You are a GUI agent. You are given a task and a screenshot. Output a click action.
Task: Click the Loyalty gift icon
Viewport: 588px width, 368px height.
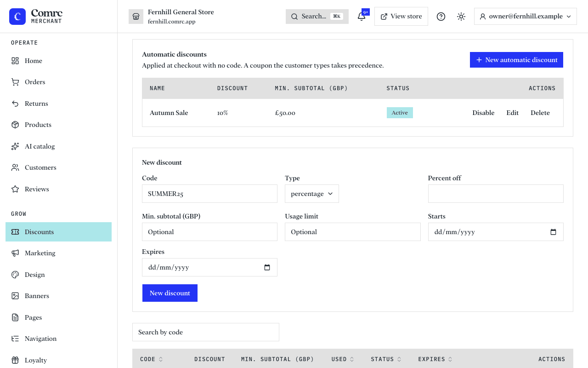click(15, 360)
